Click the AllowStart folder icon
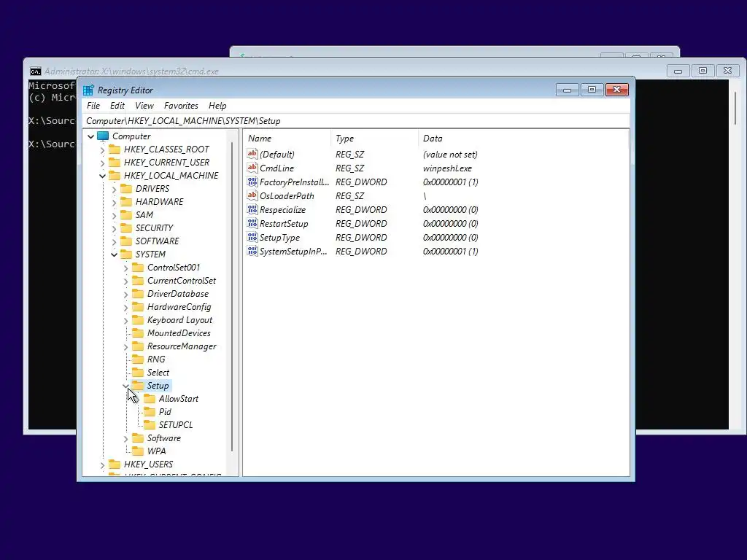Screen dimensions: 747x560 [150, 399]
